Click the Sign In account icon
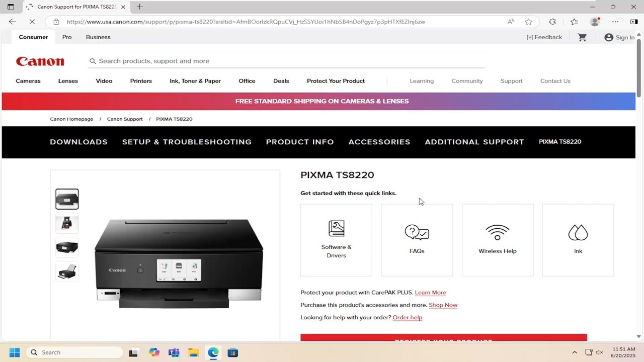 pyautogui.click(x=609, y=37)
